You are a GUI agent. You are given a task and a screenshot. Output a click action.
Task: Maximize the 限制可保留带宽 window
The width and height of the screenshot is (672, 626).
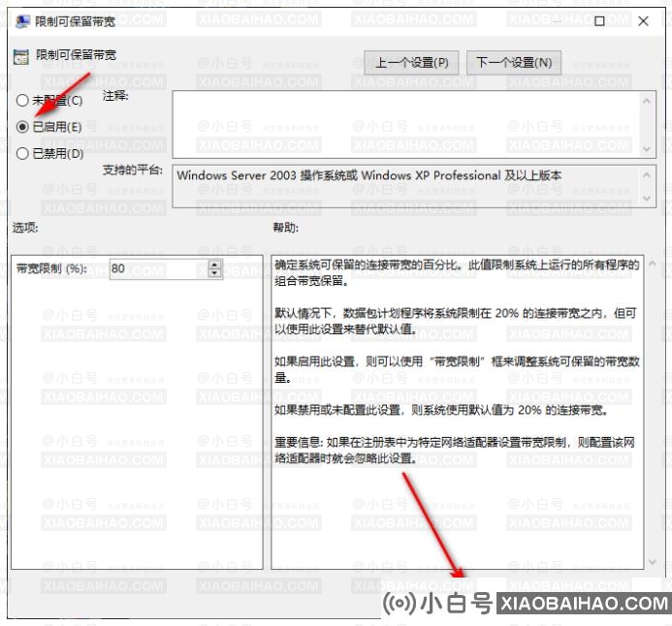point(599,21)
